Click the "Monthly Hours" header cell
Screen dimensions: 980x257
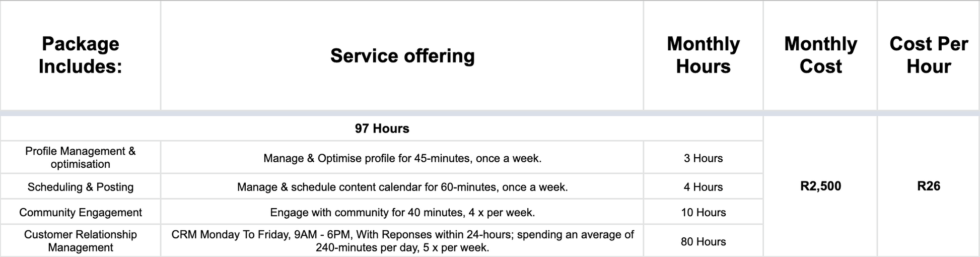(x=703, y=55)
